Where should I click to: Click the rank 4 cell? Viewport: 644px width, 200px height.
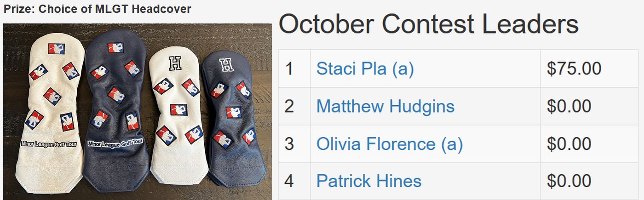click(x=294, y=181)
